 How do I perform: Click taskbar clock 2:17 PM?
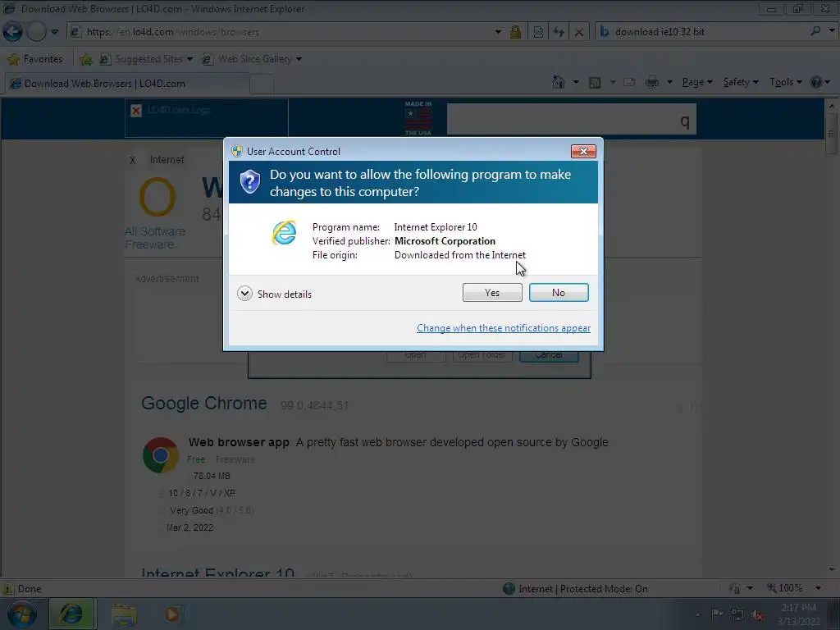click(798, 608)
